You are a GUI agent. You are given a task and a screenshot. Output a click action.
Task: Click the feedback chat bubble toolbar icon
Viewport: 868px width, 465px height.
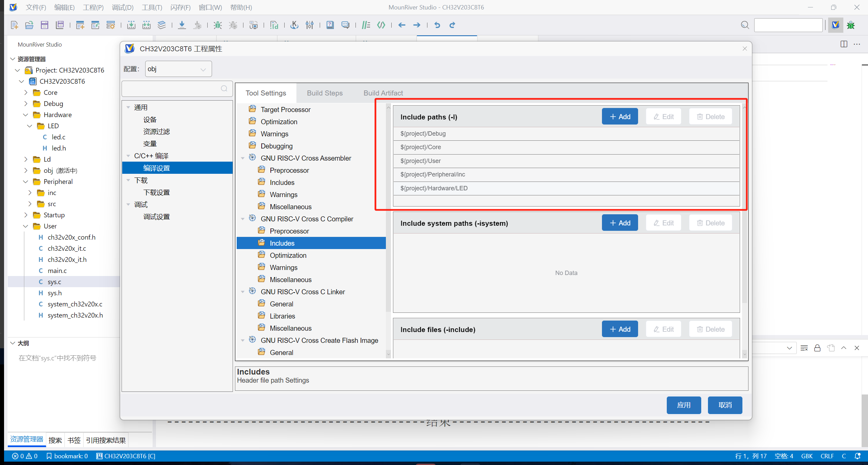pyautogui.click(x=345, y=25)
